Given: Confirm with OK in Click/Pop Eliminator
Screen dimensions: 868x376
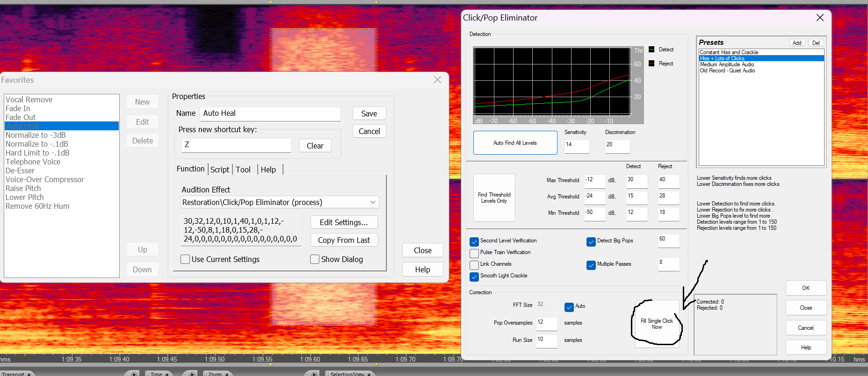Looking at the screenshot, I should (806, 288).
